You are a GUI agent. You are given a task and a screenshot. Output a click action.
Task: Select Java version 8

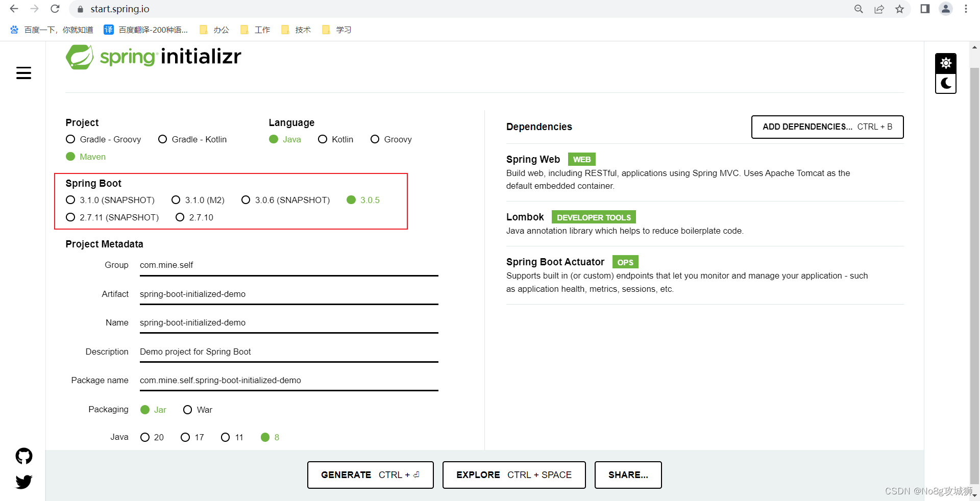(x=270, y=437)
